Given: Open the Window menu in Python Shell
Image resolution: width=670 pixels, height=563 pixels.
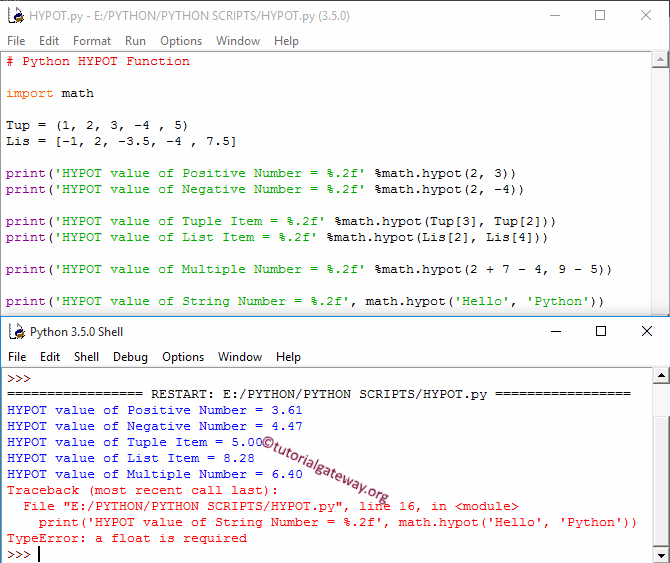Looking at the screenshot, I should tap(240, 357).
